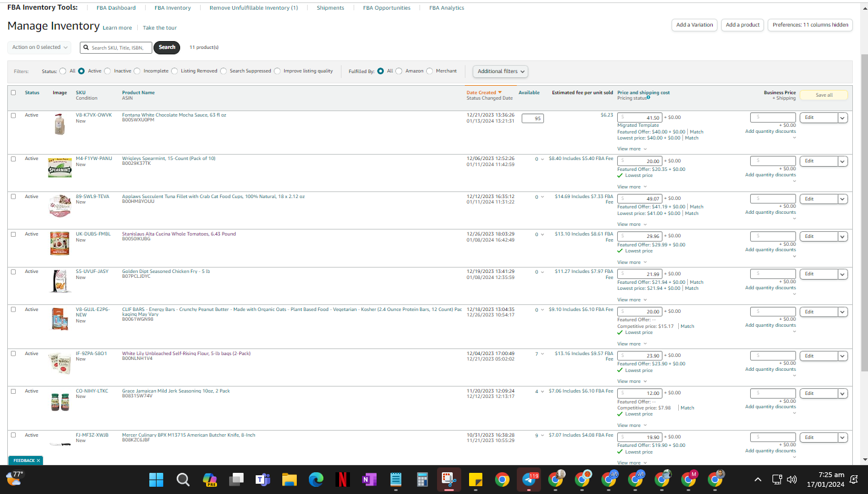Viewport: 868px width, 494px height.
Task: Open the Action on 0 selected dropdown
Action: [x=39, y=47]
